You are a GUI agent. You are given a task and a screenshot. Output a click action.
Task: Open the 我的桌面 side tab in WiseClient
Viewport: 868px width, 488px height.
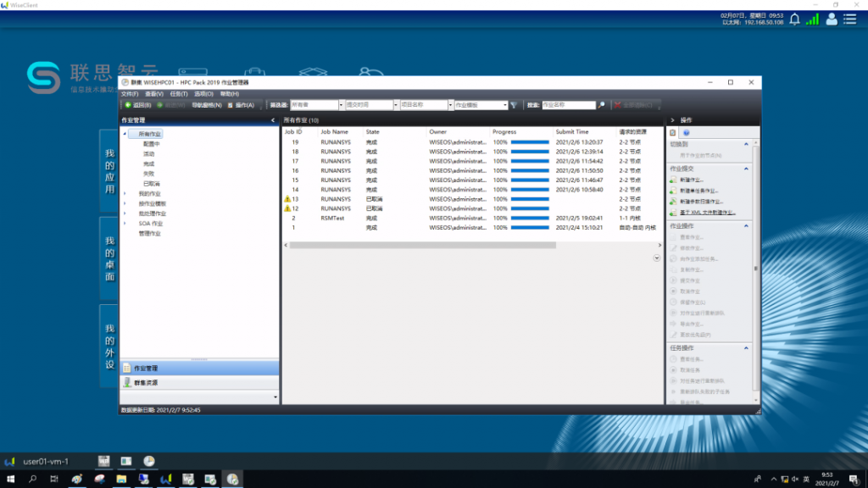[109, 259]
